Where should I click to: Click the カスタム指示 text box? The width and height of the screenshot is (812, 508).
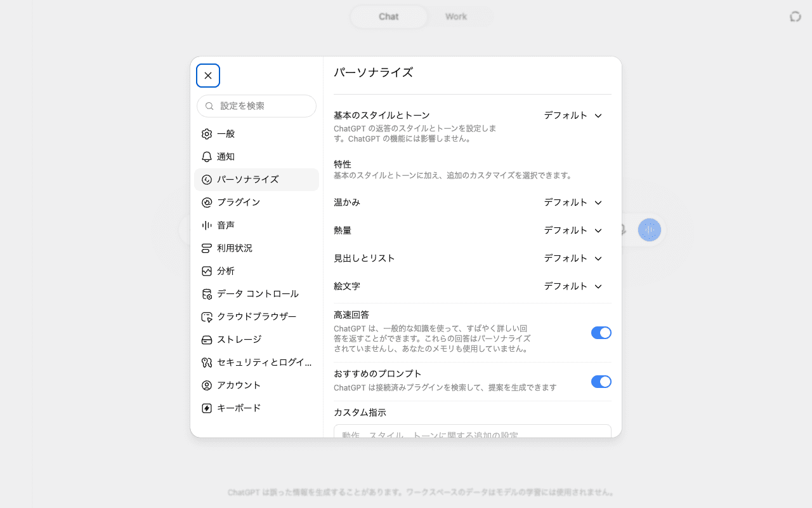click(473, 431)
